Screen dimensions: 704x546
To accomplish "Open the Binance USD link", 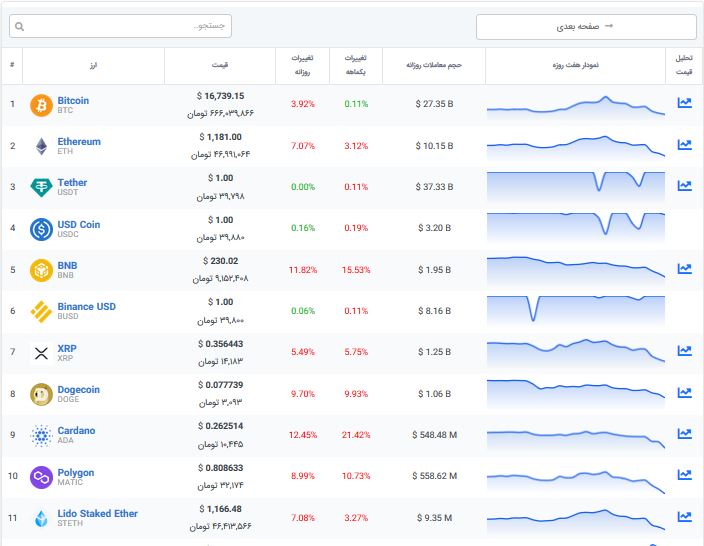I will click(x=87, y=307).
